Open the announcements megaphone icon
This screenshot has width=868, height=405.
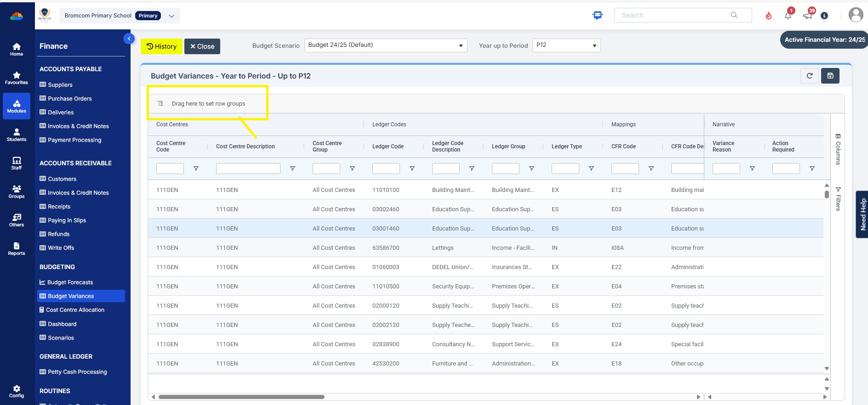(807, 16)
